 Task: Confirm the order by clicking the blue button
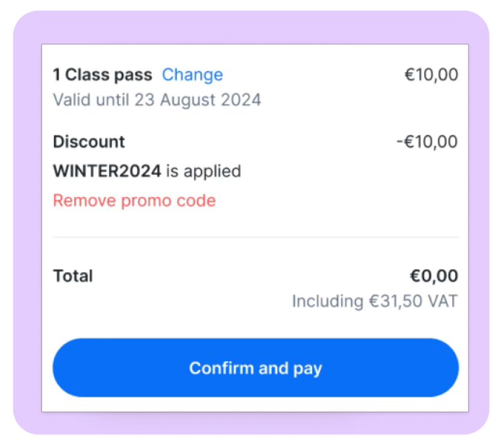pyautogui.click(x=255, y=368)
